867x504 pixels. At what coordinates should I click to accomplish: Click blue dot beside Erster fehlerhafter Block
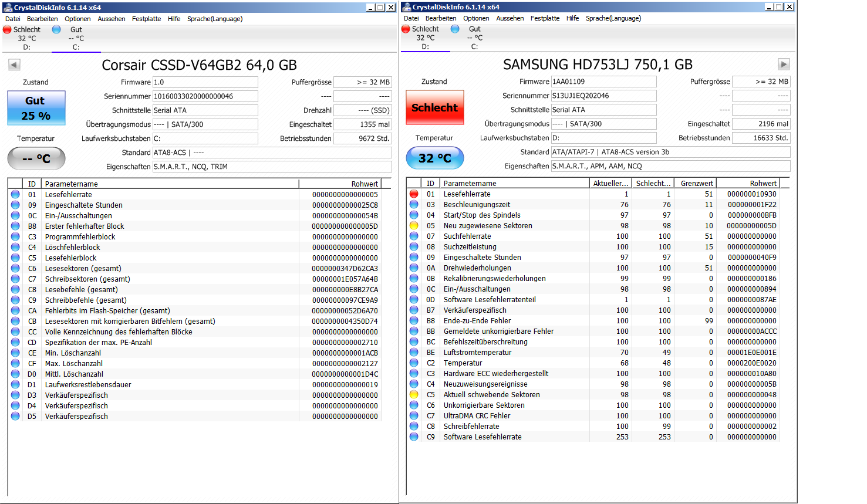tap(15, 226)
